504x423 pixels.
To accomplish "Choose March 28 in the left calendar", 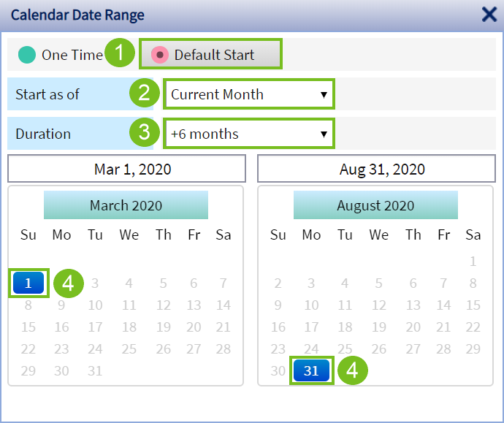I will pyautogui.click(x=224, y=348).
